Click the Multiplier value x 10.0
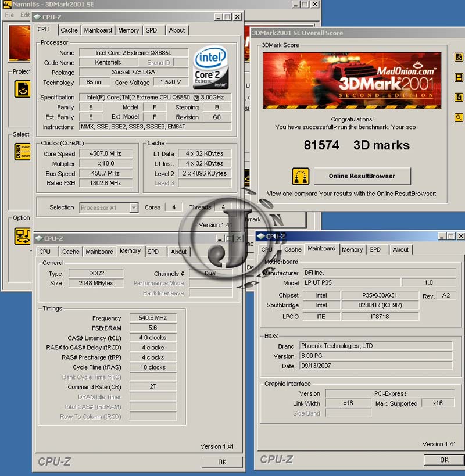 click(x=105, y=163)
